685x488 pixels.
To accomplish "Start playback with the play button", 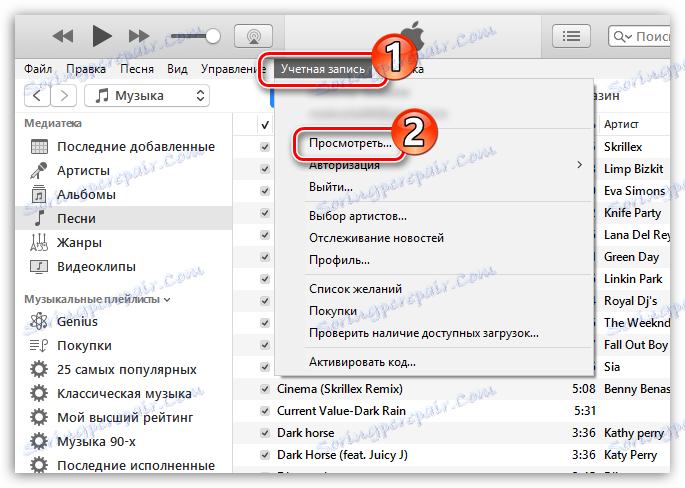I will [102, 36].
